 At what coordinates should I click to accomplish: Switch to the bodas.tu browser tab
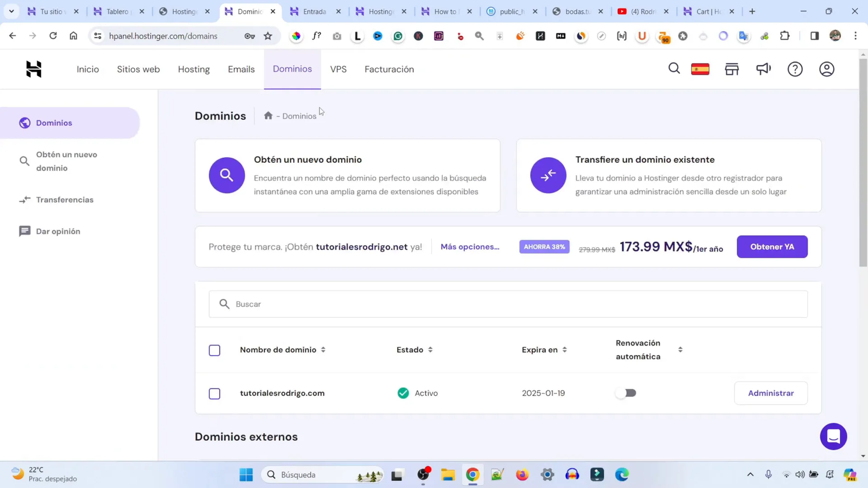577,11
